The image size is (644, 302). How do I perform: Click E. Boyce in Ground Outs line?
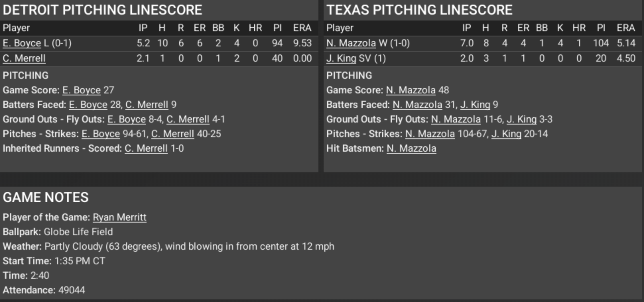point(126,119)
